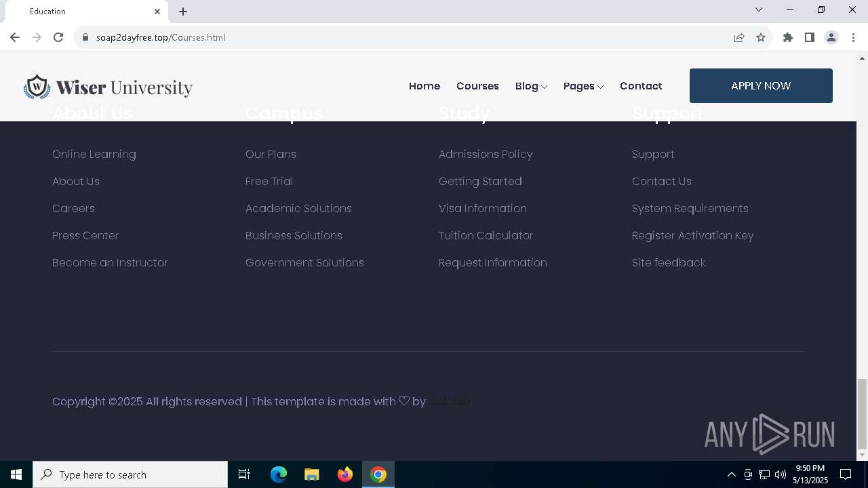Open System Requirements link
This screenshot has width=868, height=488.
pos(690,209)
